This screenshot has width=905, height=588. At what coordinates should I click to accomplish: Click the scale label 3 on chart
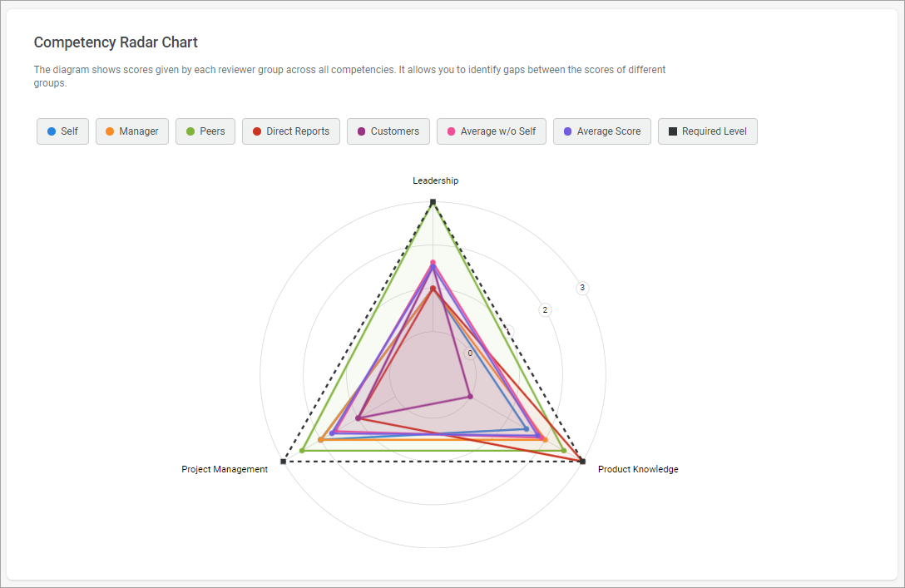582,288
